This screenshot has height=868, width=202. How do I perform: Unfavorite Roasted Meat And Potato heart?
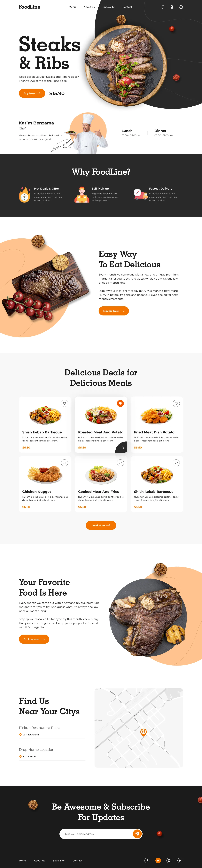[120, 403]
